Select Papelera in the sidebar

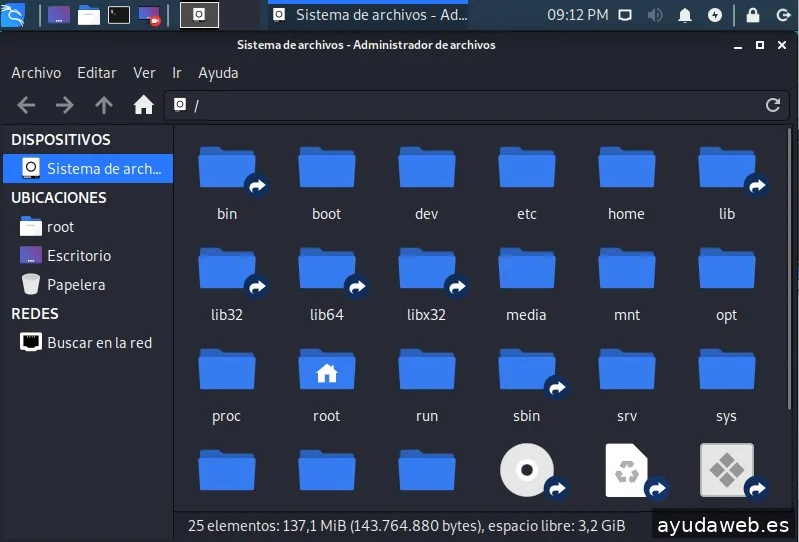(x=76, y=285)
